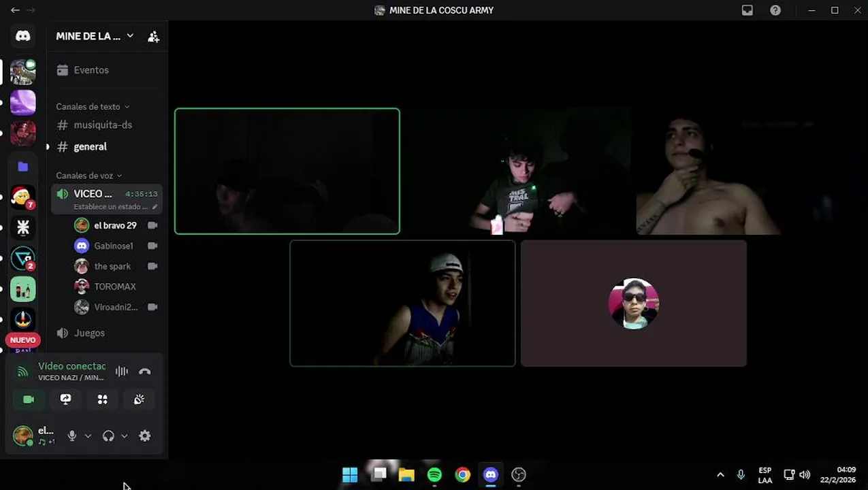Image resolution: width=868 pixels, height=490 pixels.
Task: Show hidden system tray icons
Action: [720, 475]
